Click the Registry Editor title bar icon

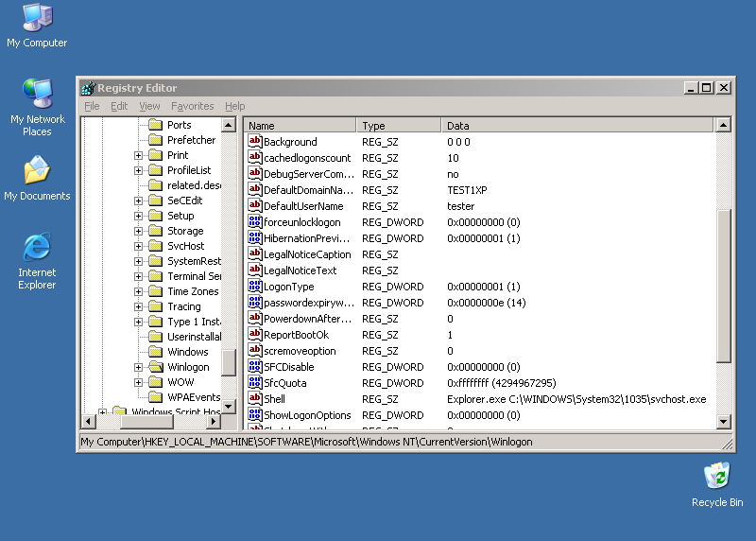coord(88,88)
